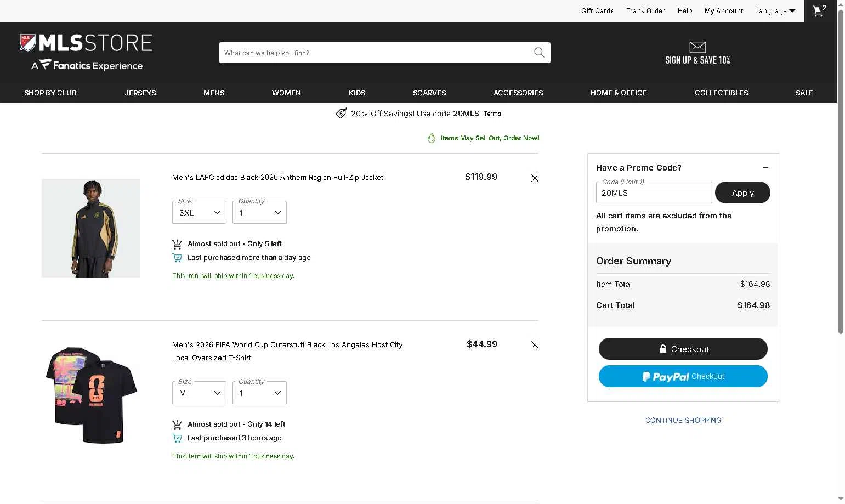Click the search magnifier icon
The height and width of the screenshot is (504, 845).
pos(539,53)
